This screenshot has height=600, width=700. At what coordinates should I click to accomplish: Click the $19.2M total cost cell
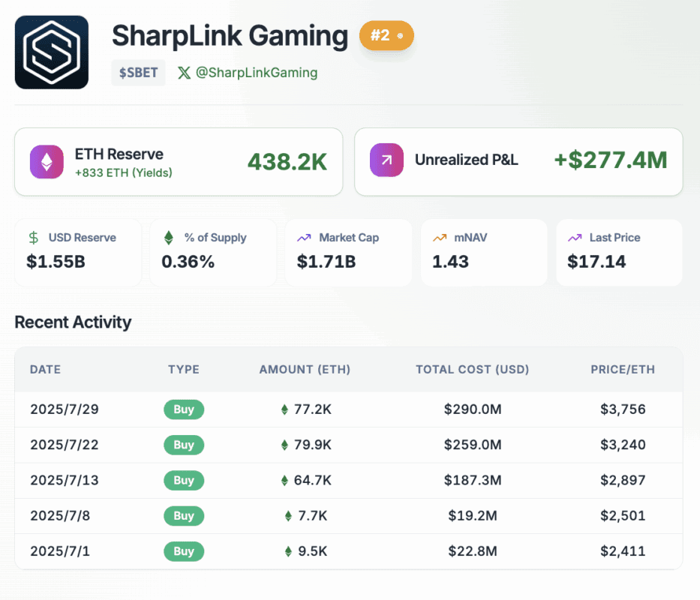pyautogui.click(x=473, y=516)
